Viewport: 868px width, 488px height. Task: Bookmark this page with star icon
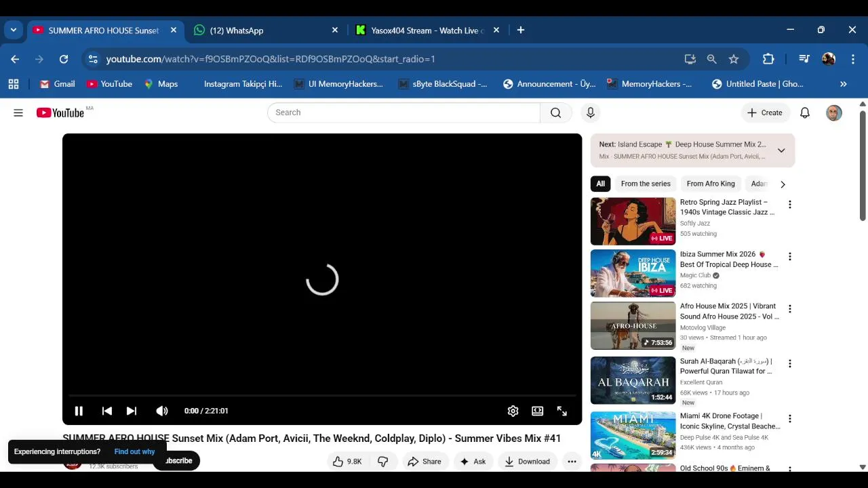[734, 59]
